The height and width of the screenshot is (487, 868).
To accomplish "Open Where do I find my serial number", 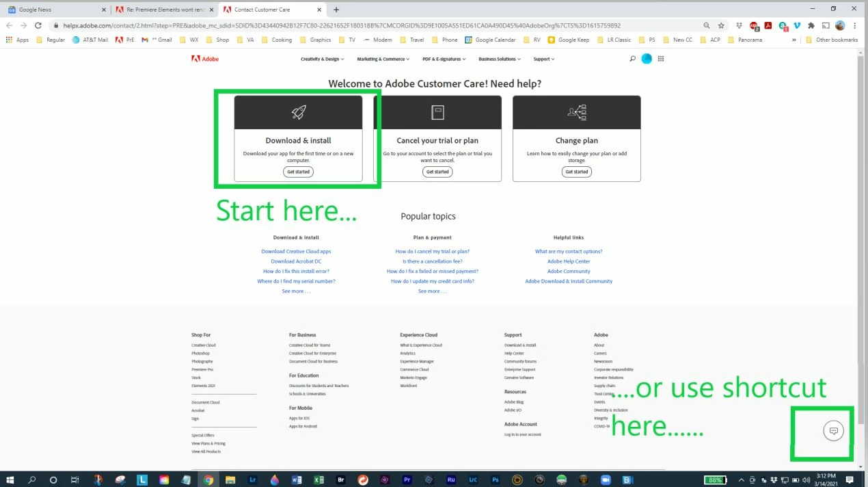I will (x=296, y=281).
